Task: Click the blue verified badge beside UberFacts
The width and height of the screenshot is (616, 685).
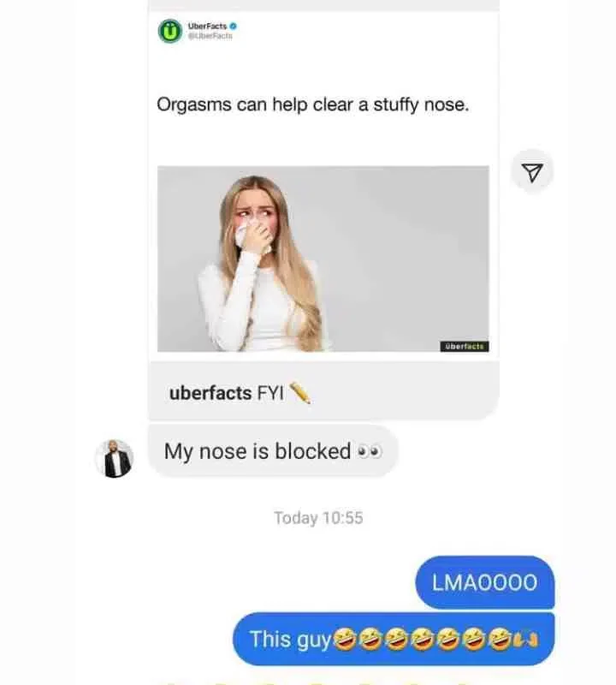Action: (x=233, y=27)
